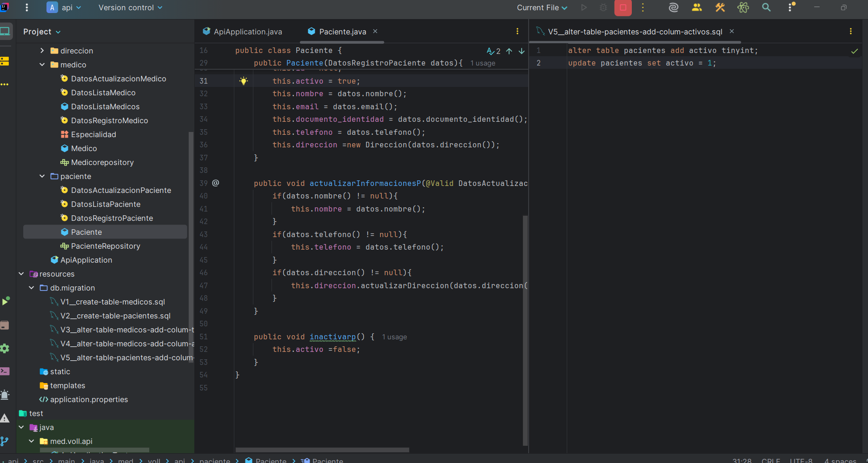The width and height of the screenshot is (868, 463).
Task: Open the typo inspections widget
Action: [x=494, y=51]
